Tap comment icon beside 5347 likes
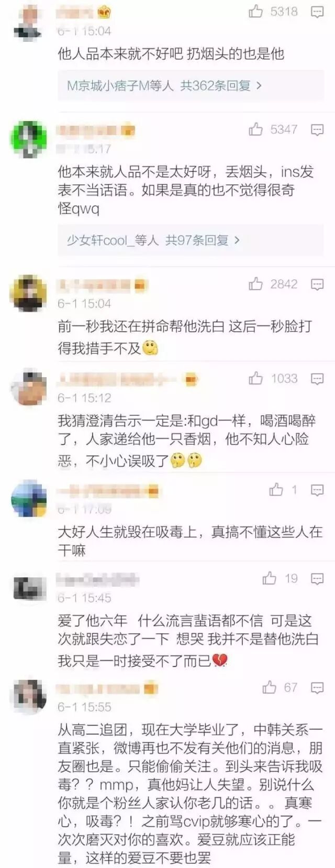Screen dimensions: 335x868 tap(317, 130)
